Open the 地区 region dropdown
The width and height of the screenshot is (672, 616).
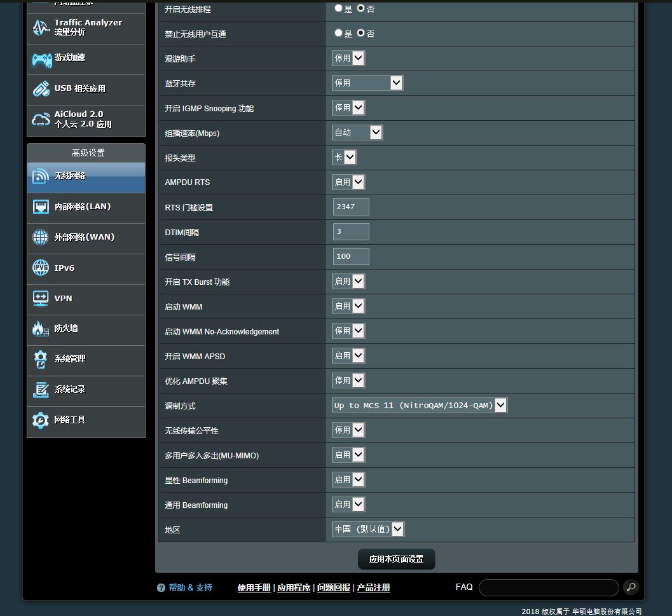pos(368,529)
